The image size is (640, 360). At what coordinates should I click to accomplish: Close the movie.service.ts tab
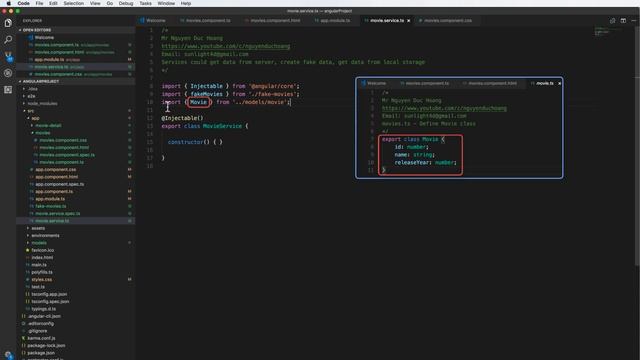pyautogui.click(x=409, y=20)
